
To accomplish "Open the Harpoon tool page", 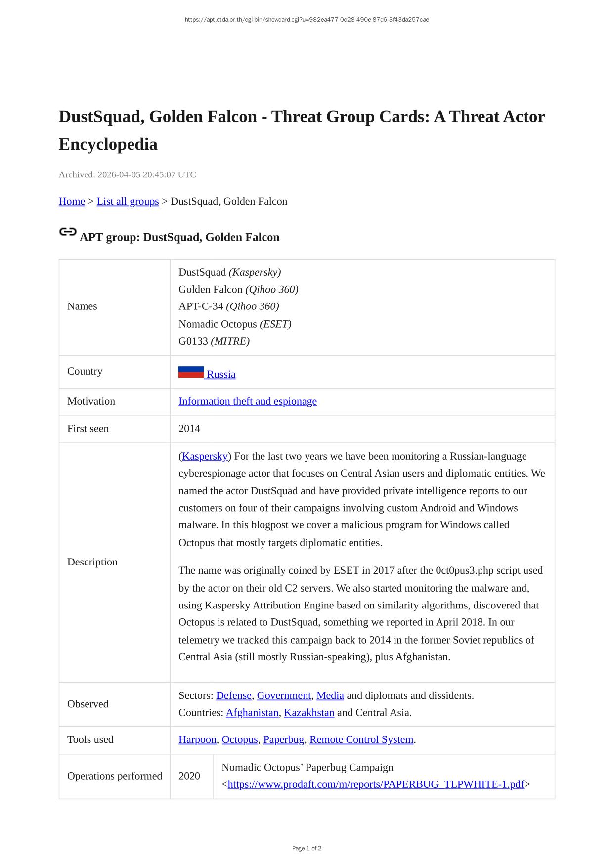I will (197, 739).
